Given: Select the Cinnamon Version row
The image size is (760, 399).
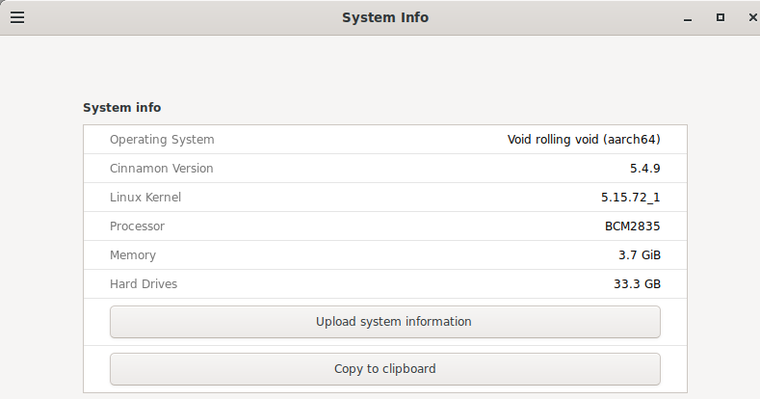Looking at the screenshot, I should (385, 168).
